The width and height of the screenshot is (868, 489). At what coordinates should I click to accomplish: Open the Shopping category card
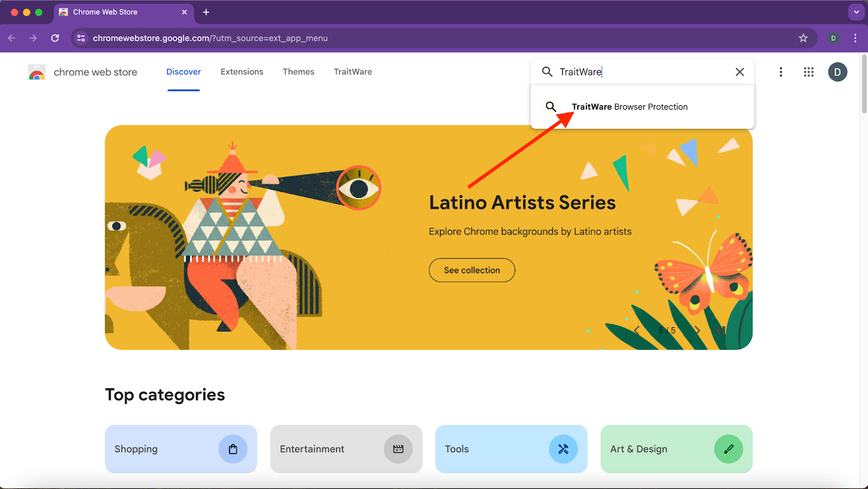181,449
